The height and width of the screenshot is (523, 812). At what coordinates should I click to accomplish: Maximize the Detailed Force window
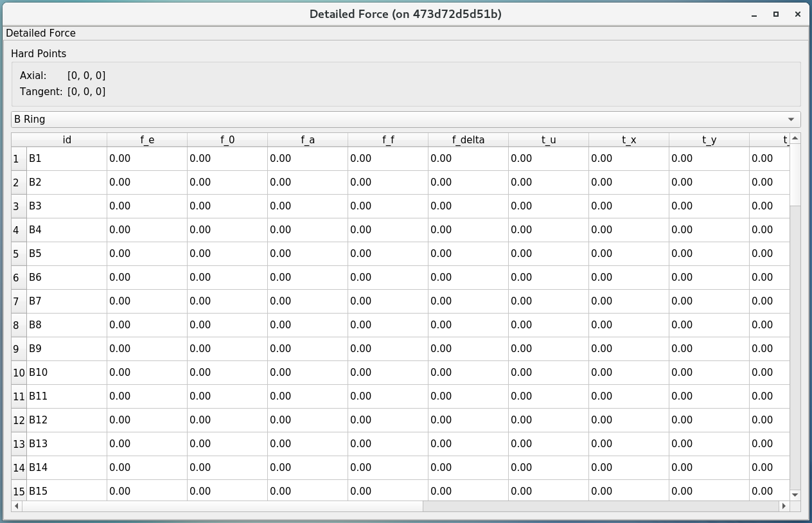776,14
